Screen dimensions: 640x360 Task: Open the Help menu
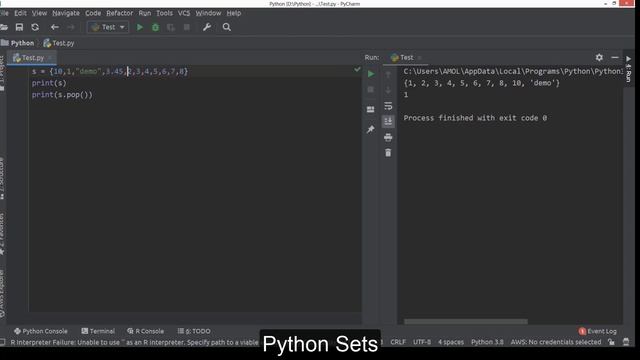[x=234, y=13]
